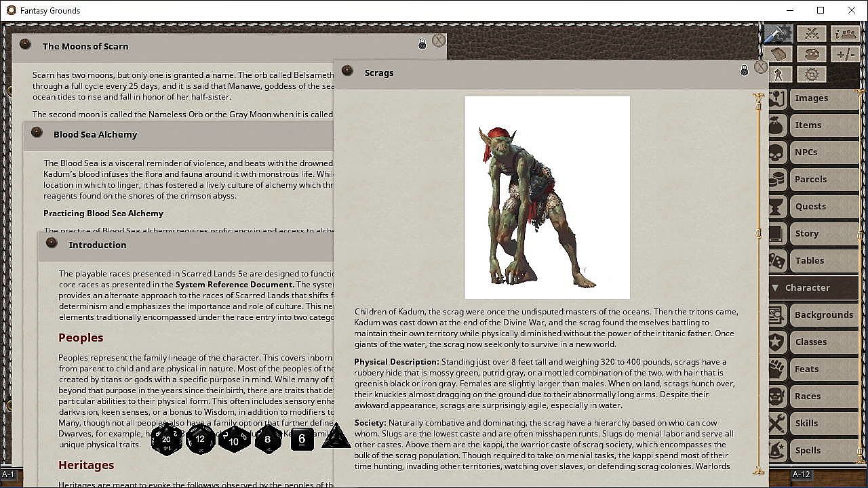Open the NPCs sidebar list
This screenshot has width=868, height=488.
pyautogui.click(x=824, y=152)
